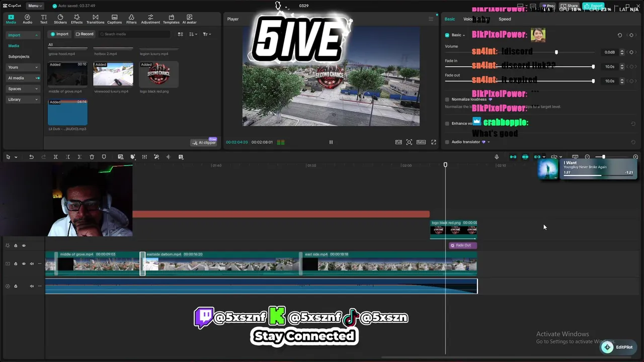The height and width of the screenshot is (362, 644).
Task: Select the Lil Durk audio mp3 thumbnail
Action: click(67, 112)
